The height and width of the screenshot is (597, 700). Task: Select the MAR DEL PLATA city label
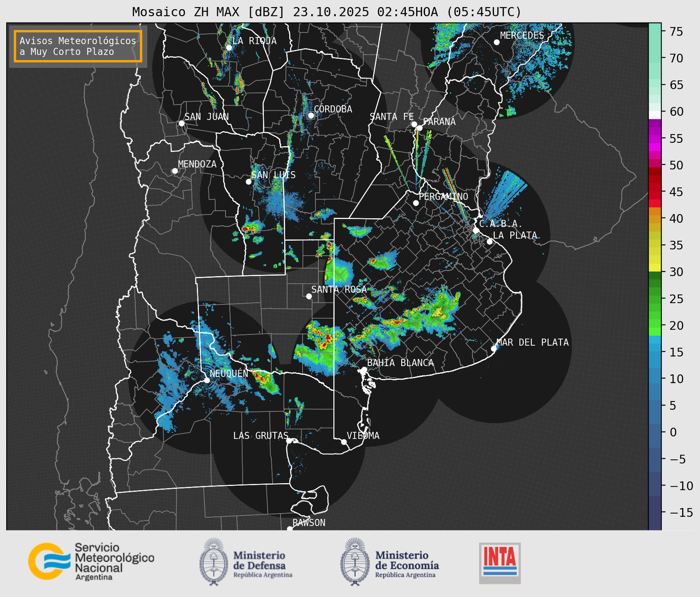(533, 343)
